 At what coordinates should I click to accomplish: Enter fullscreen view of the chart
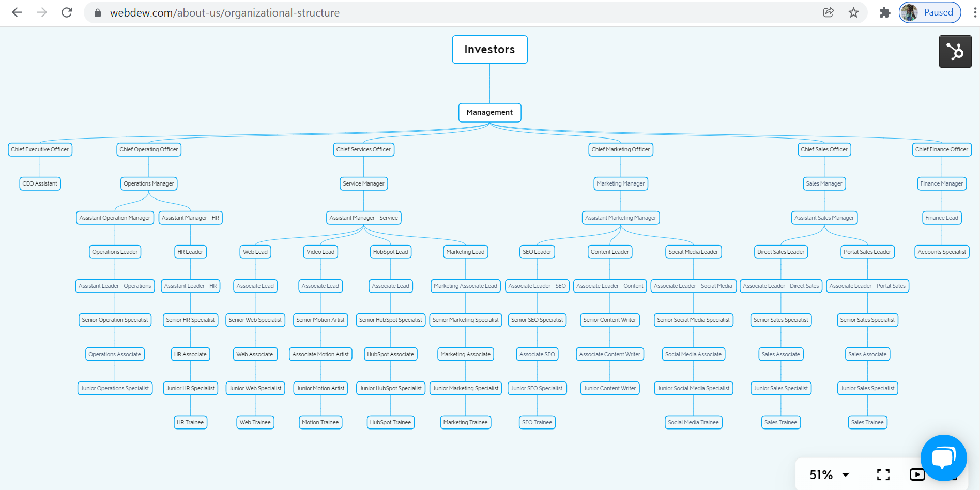(883, 474)
